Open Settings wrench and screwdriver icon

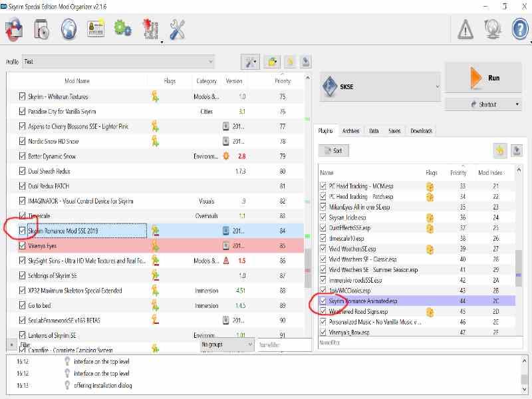point(177,29)
